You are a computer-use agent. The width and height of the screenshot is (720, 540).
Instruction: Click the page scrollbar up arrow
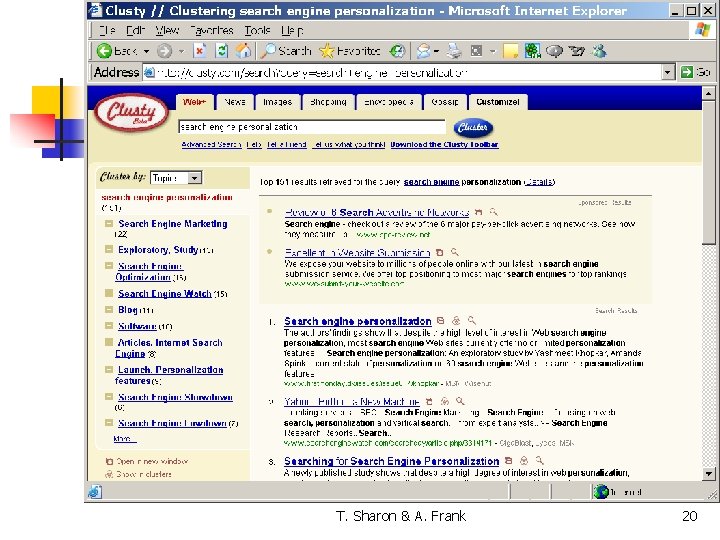709,94
